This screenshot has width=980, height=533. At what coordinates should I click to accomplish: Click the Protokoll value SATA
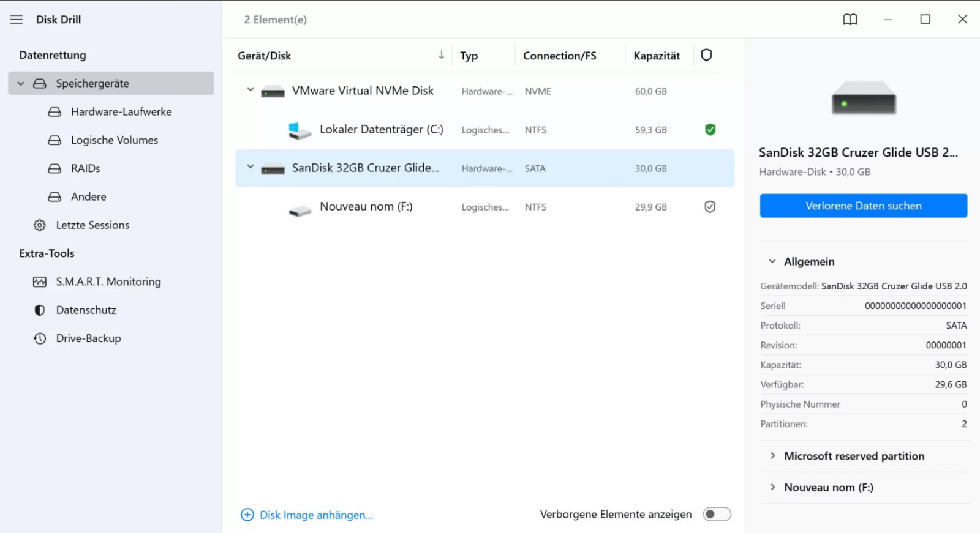click(x=956, y=326)
